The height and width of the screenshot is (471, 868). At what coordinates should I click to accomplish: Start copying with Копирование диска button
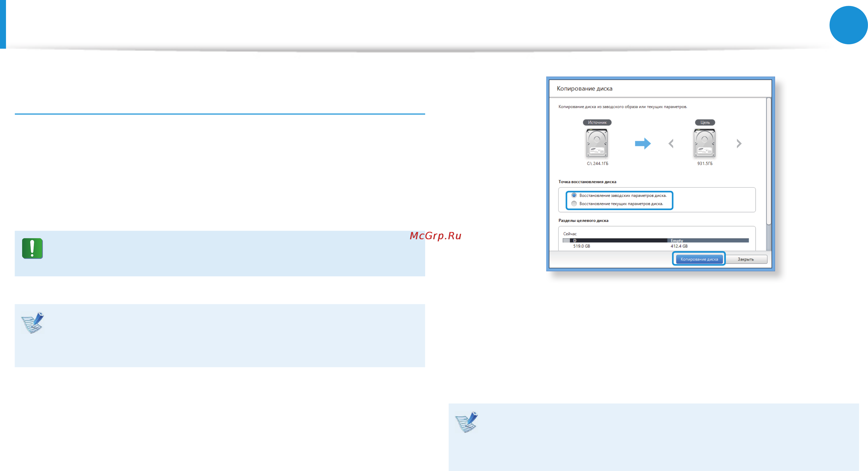(699, 259)
